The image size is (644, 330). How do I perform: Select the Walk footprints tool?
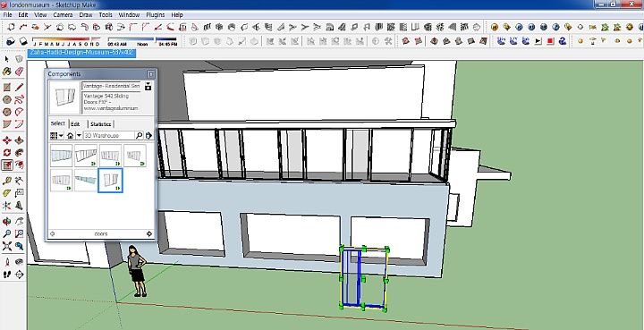(x=7, y=275)
